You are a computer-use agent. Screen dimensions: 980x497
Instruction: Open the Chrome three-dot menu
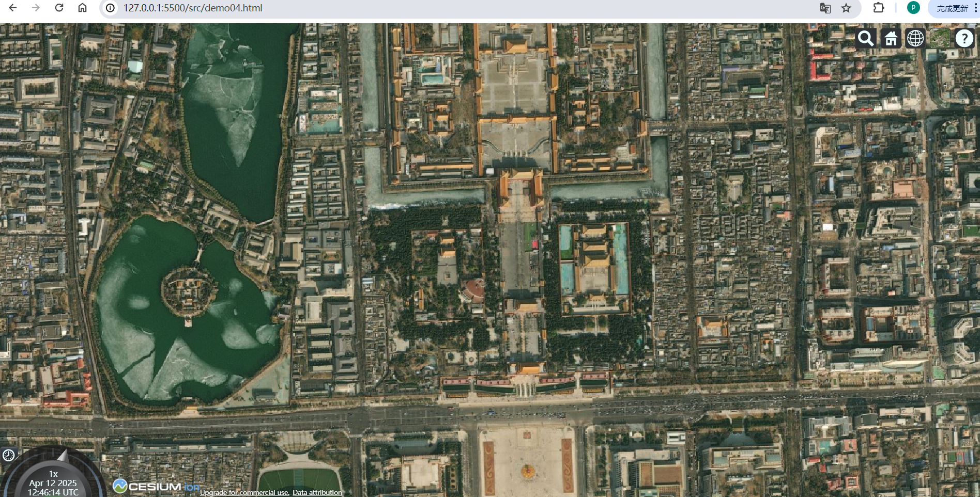tap(976, 8)
